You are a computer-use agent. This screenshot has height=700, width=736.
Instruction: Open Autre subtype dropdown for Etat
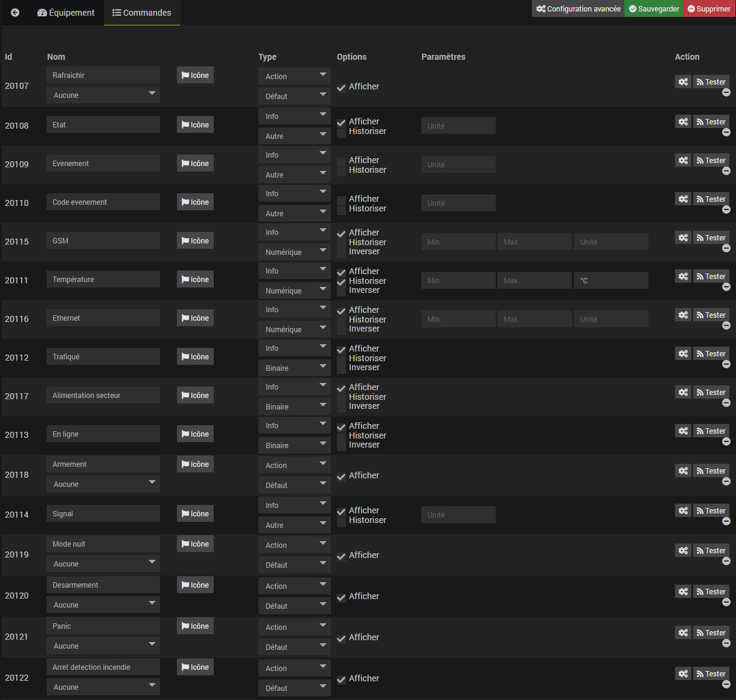pyautogui.click(x=295, y=136)
